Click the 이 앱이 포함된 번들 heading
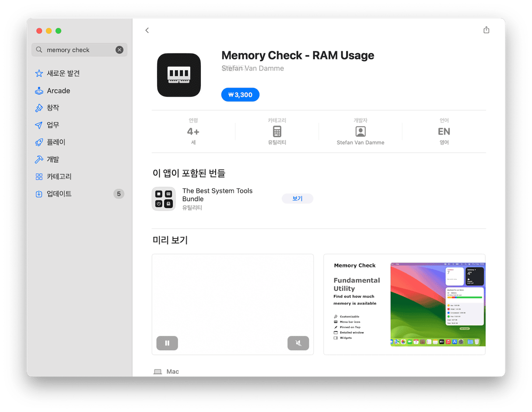Screen dimensions: 532x412 point(189,173)
